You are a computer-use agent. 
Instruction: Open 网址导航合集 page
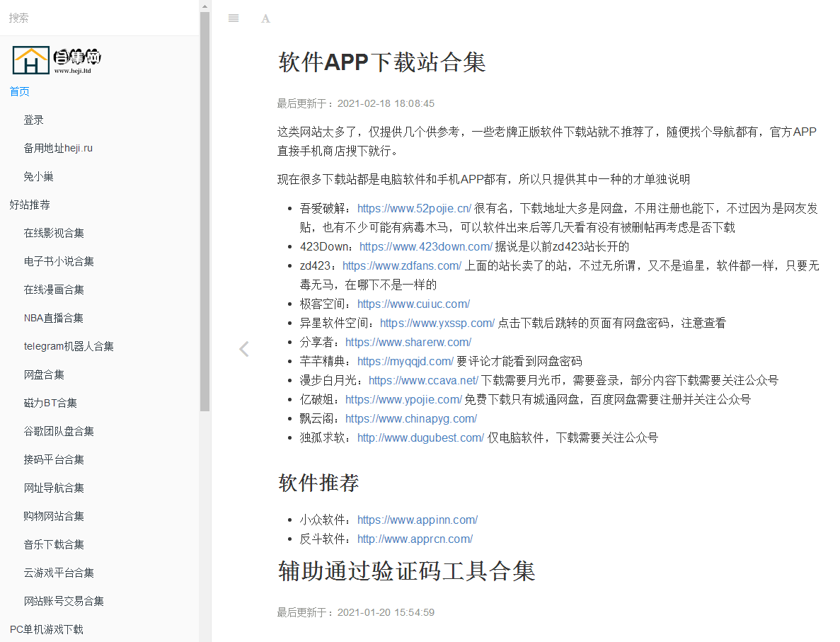54,488
